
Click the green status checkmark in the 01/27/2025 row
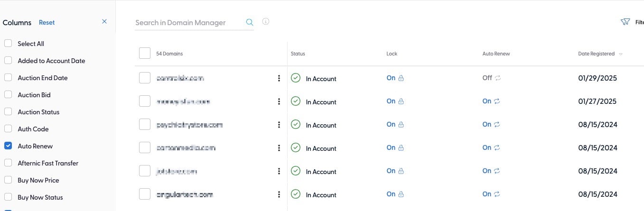(x=296, y=101)
